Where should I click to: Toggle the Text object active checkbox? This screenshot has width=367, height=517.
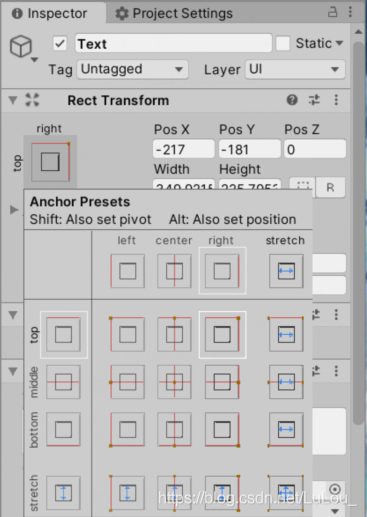tap(60, 43)
